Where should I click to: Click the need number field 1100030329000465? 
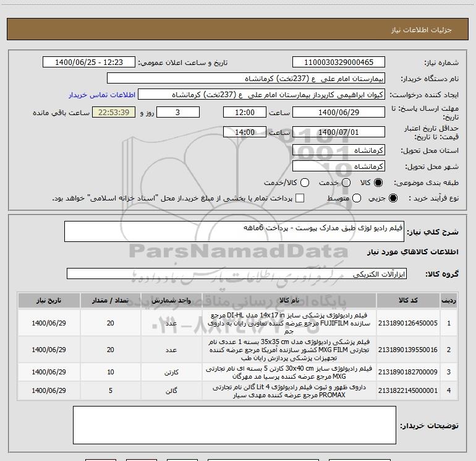[339, 62]
